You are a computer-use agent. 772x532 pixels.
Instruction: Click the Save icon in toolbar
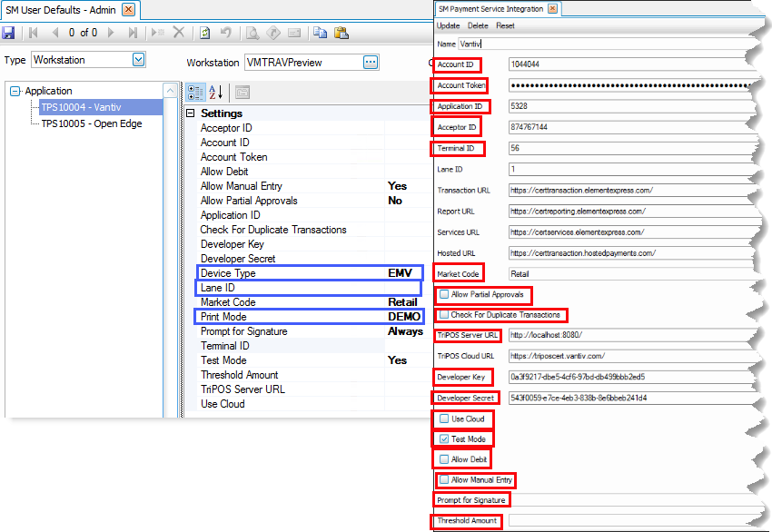pyautogui.click(x=9, y=33)
